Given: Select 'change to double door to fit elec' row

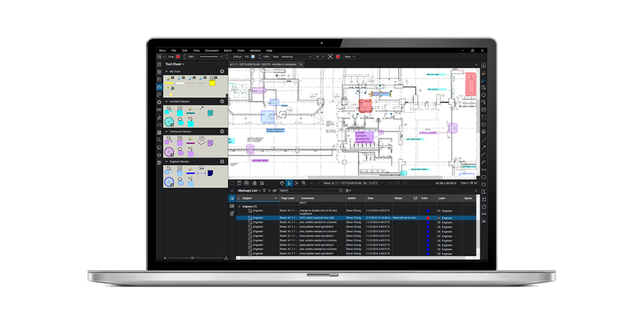Looking at the screenshot, I should 357,211.
